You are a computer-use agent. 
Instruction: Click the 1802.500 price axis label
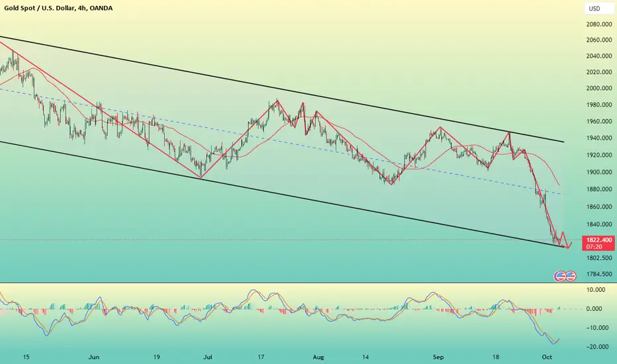599,258
